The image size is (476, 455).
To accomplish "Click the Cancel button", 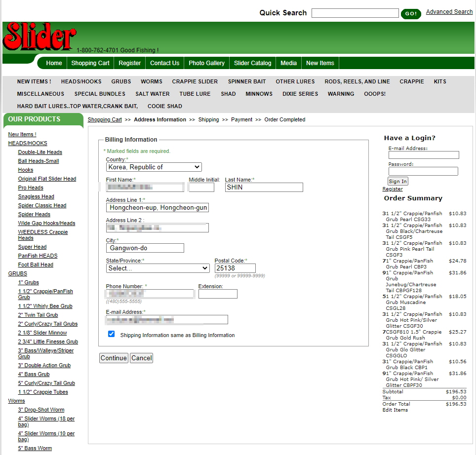I will (x=141, y=358).
